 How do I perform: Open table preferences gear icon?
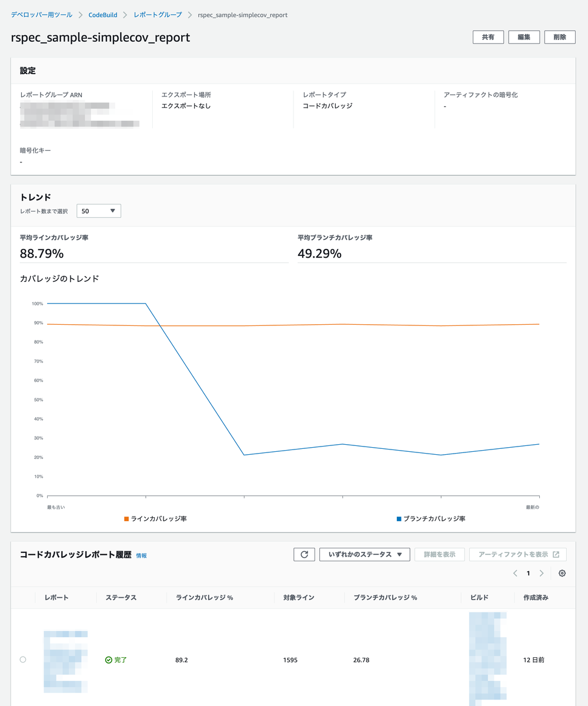tap(562, 573)
